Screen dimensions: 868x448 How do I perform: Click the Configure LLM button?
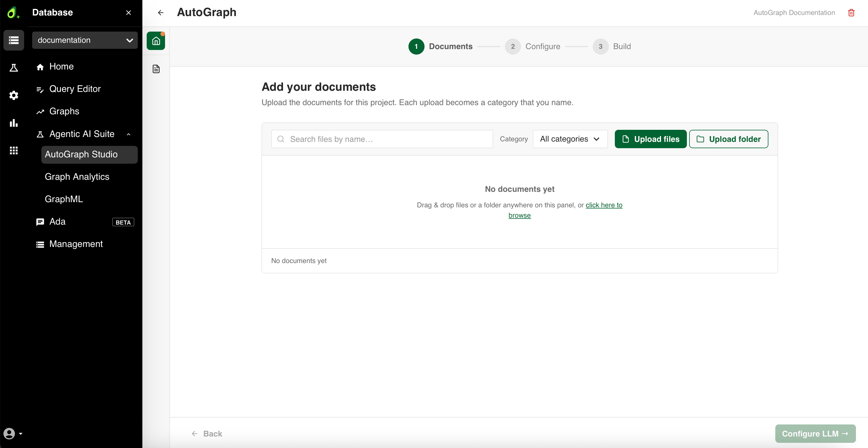coord(815,434)
